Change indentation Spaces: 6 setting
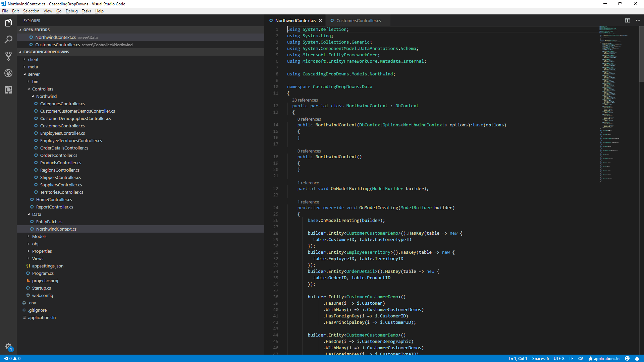Viewport: 644px width, 362px height. point(540,358)
